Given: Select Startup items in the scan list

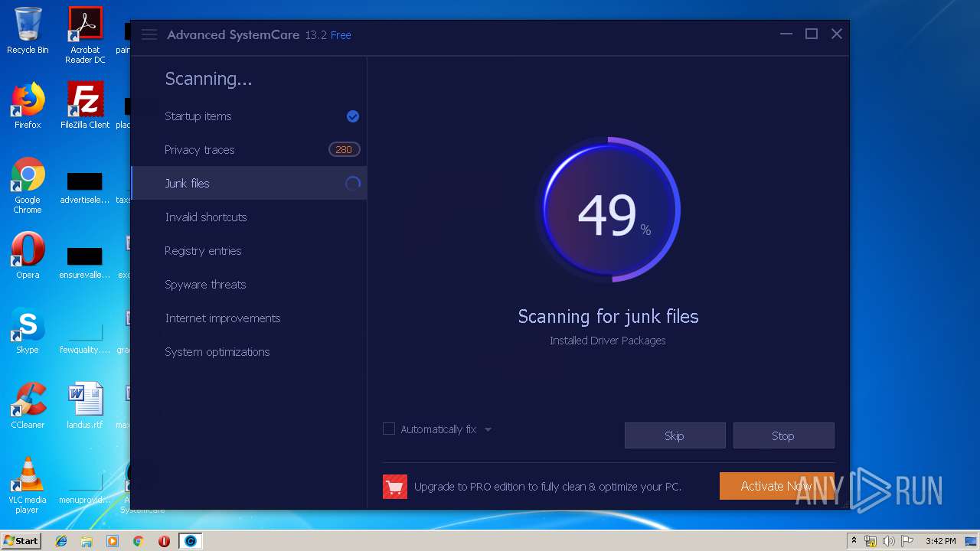Looking at the screenshot, I should pyautogui.click(x=249, y=116).
